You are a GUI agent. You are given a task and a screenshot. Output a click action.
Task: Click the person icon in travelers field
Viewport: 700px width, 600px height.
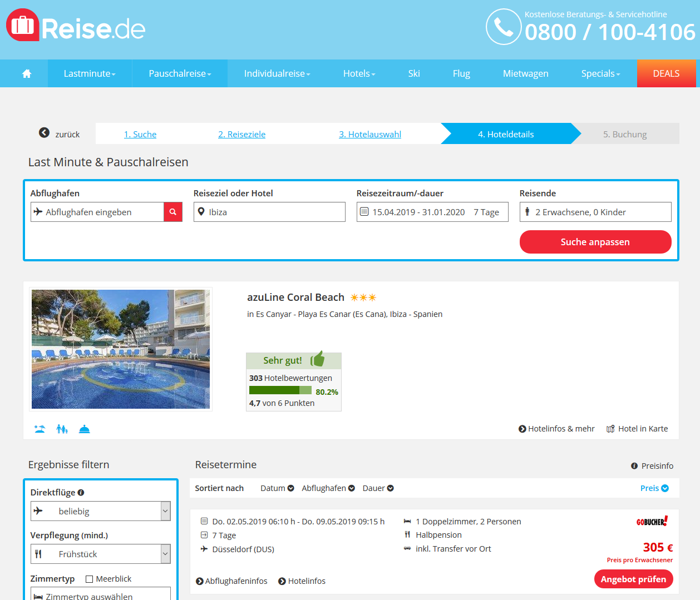527,211
